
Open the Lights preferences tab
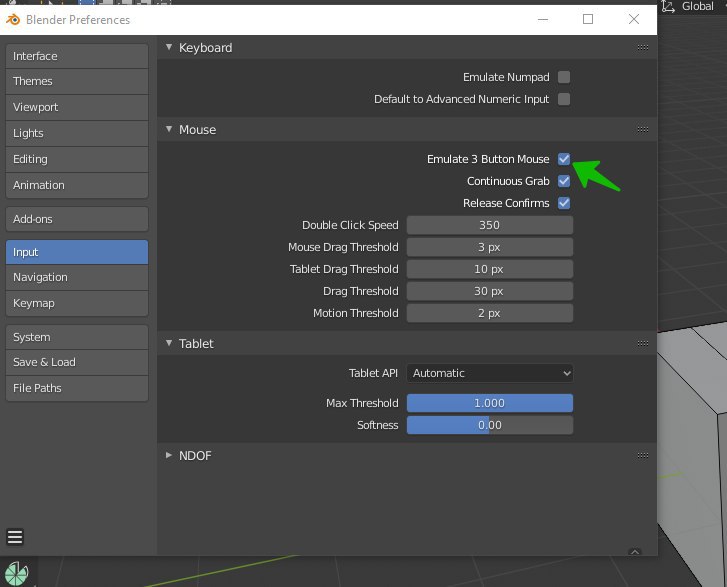77,133
